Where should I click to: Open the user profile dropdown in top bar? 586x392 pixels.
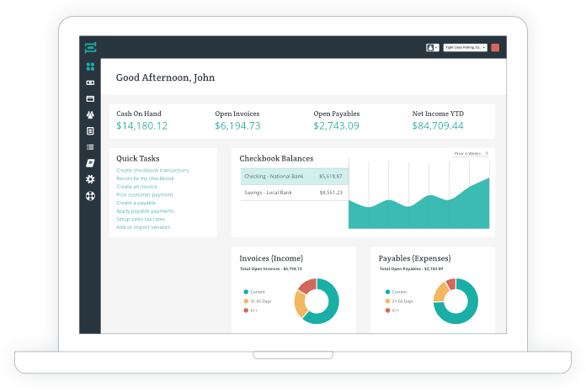433,47
